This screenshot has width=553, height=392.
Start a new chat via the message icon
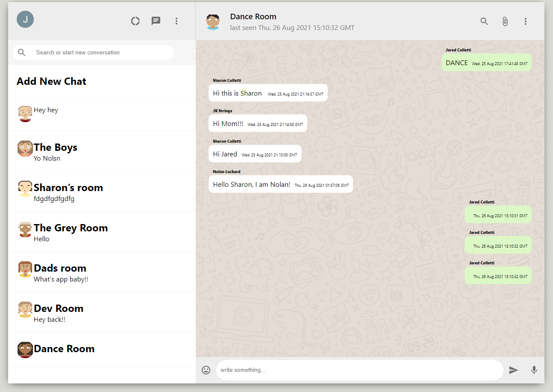coord(156,21)
